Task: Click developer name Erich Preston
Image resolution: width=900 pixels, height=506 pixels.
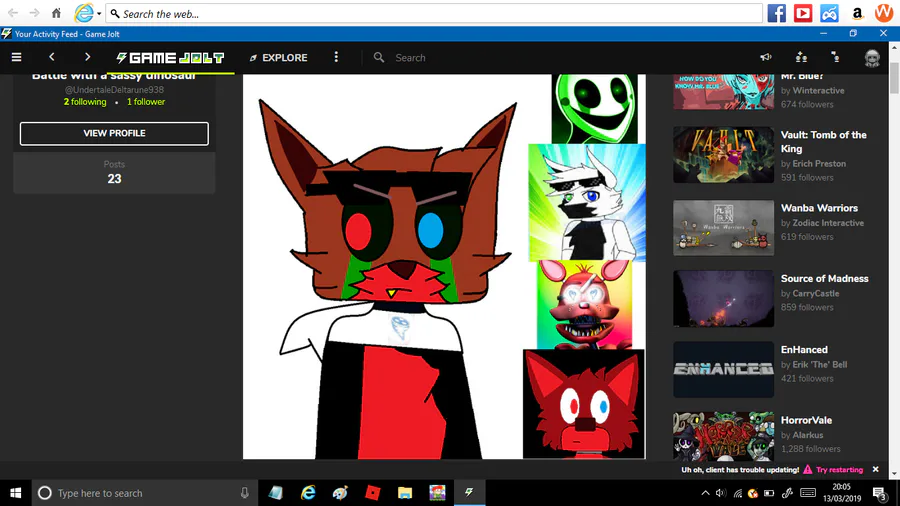Action: coord(819,164)
